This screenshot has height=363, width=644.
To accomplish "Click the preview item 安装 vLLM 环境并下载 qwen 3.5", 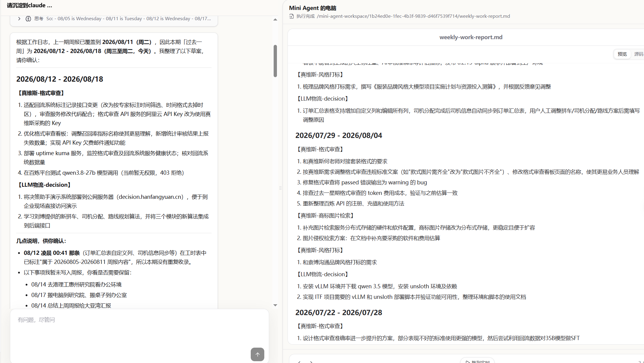I will tap(380, 286).
